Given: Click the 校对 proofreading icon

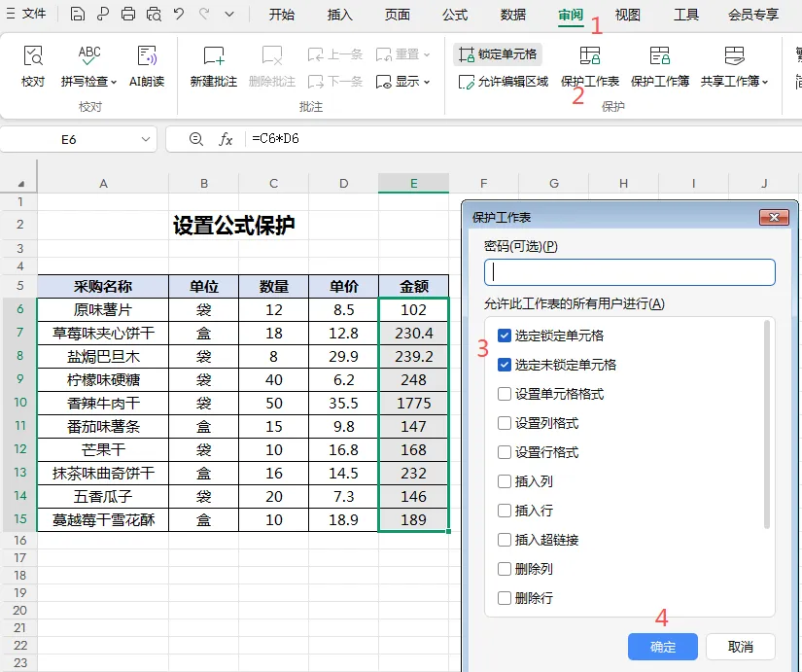Looking at the screenshot, I should pyautogui.click(x=33, y=55).
